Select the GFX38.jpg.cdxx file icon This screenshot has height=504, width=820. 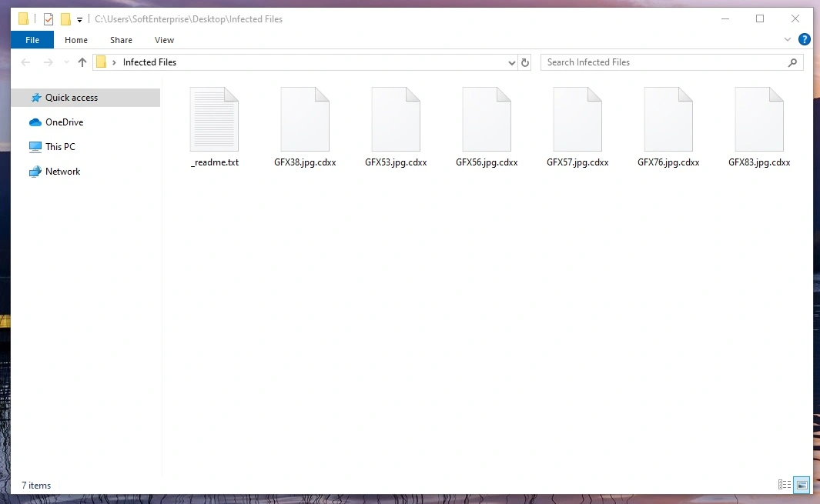pos(305,119)
